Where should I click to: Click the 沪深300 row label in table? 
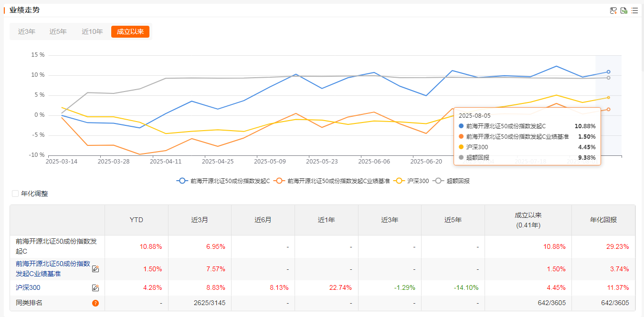pos(29,288)
